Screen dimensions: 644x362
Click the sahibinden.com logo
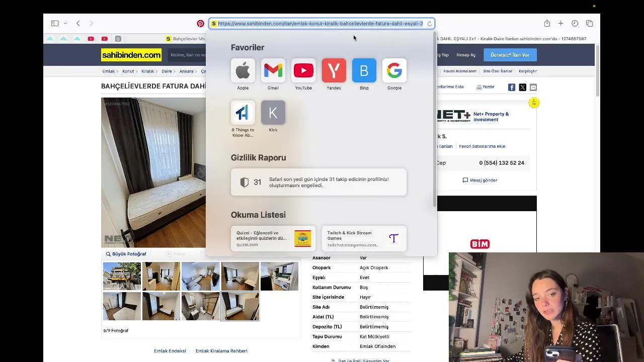[x=131, y=55]
